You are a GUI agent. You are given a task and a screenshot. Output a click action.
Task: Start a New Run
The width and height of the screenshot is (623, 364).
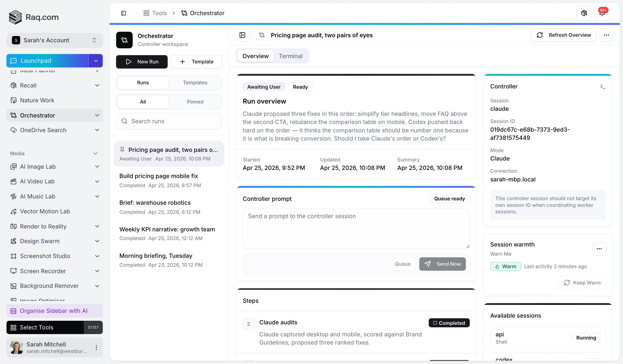coord(141,62)
